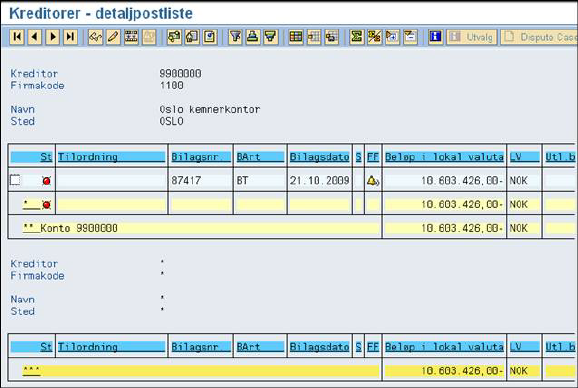Click document type BT cell
578x388 pixels.
click(242, 181)
